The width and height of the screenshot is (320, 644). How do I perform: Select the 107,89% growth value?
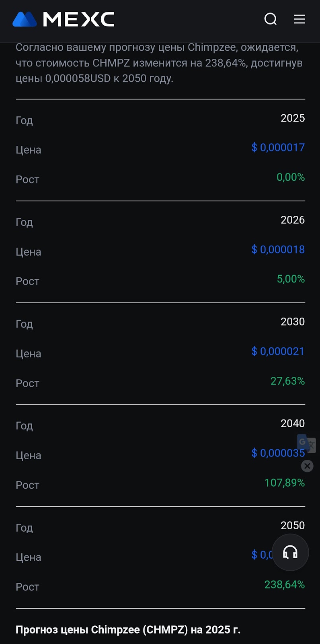[284, 483]
